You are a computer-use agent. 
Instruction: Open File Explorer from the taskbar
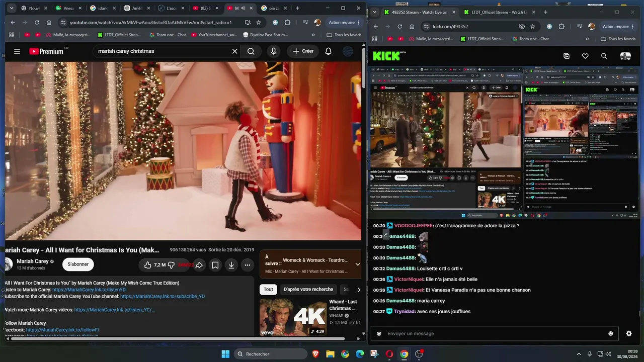330,354
